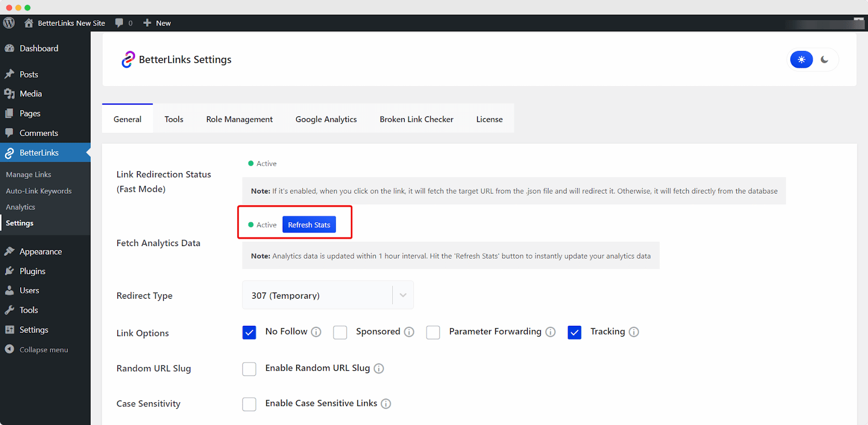Open Appearance menu label

pyautogui.click(x=41, y=252)
